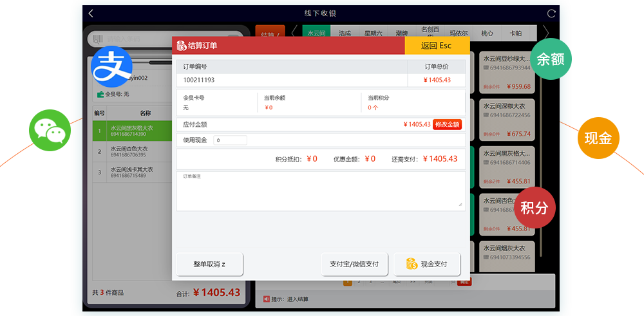
Task: Click the red 修改金额 button
Action: click(447, 124)
